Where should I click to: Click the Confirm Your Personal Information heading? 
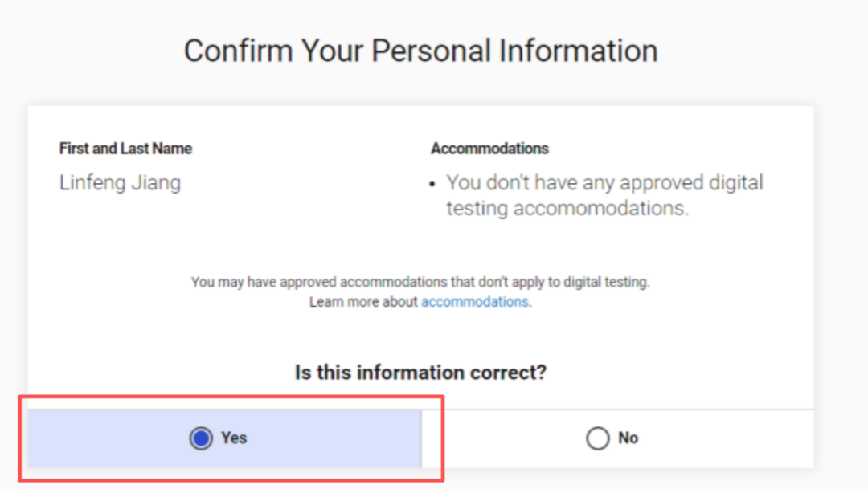point(420,51)
